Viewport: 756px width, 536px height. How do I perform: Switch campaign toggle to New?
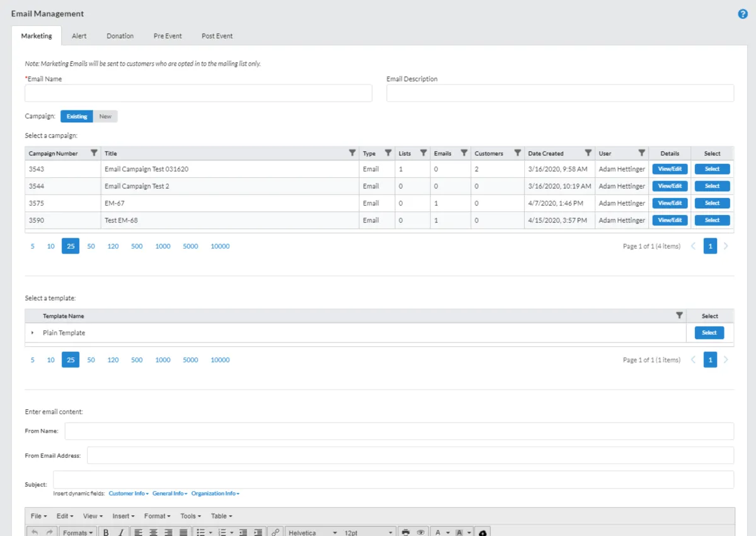point(105,117)
